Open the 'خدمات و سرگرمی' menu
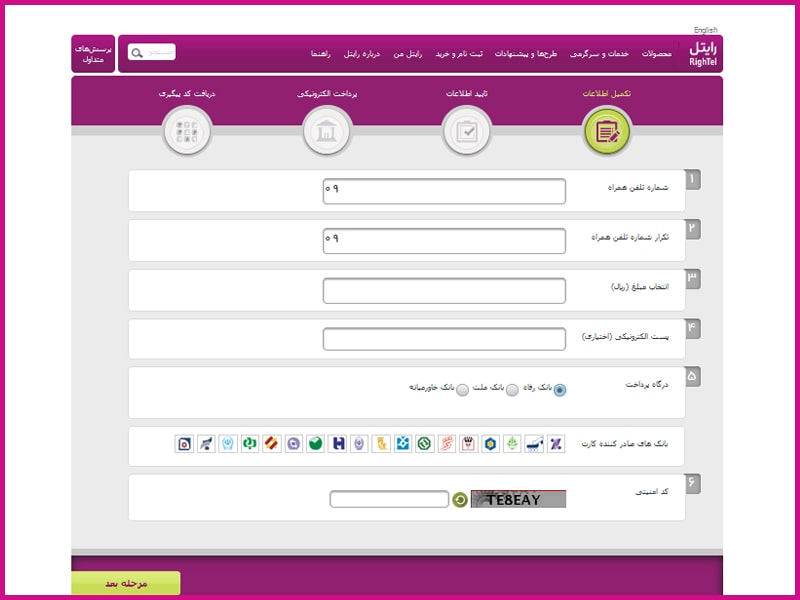800x600 pixels. click(x=599, y=54)
